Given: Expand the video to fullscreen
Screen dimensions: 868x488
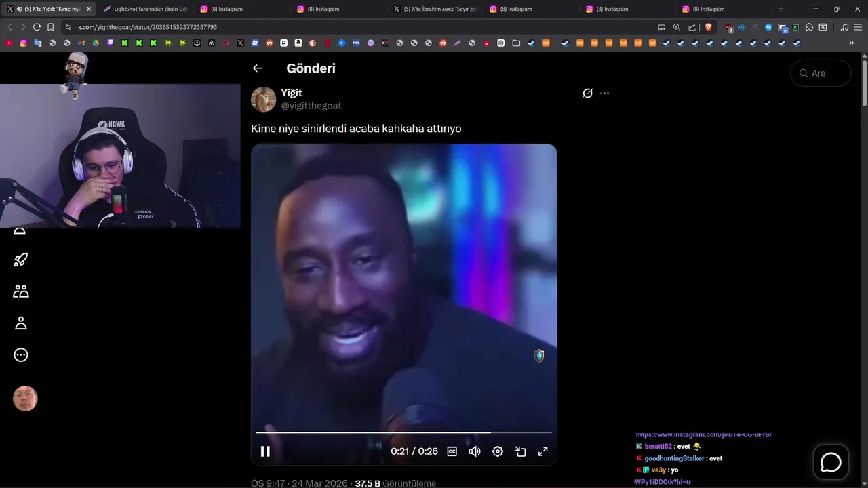Looking at the screenshot, I should tap(543, 451).
